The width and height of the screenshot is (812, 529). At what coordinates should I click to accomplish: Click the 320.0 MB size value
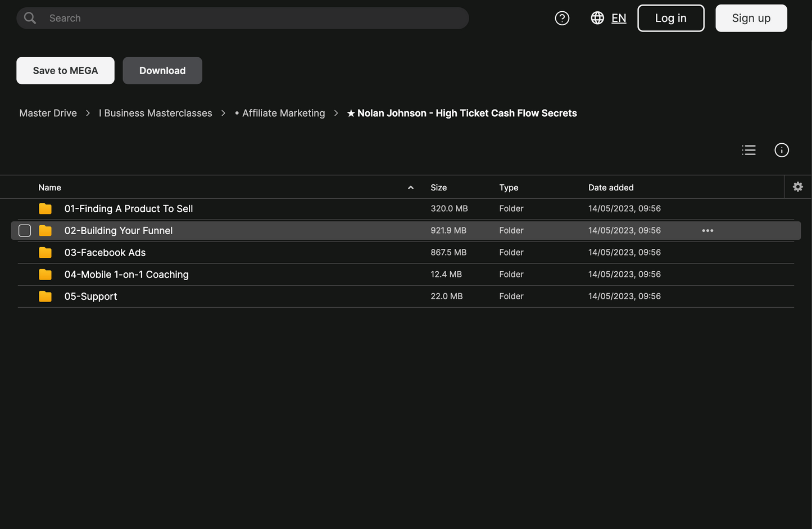(x=450, y=208)
